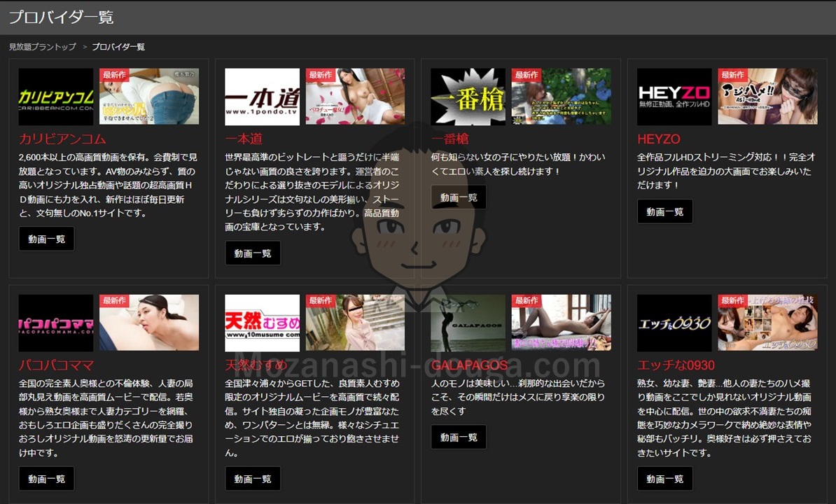Image resolution: width=836 pixels, height=504 pixels.
Task: Open the red カリビアンコム title link
Action: click(63, 139)
